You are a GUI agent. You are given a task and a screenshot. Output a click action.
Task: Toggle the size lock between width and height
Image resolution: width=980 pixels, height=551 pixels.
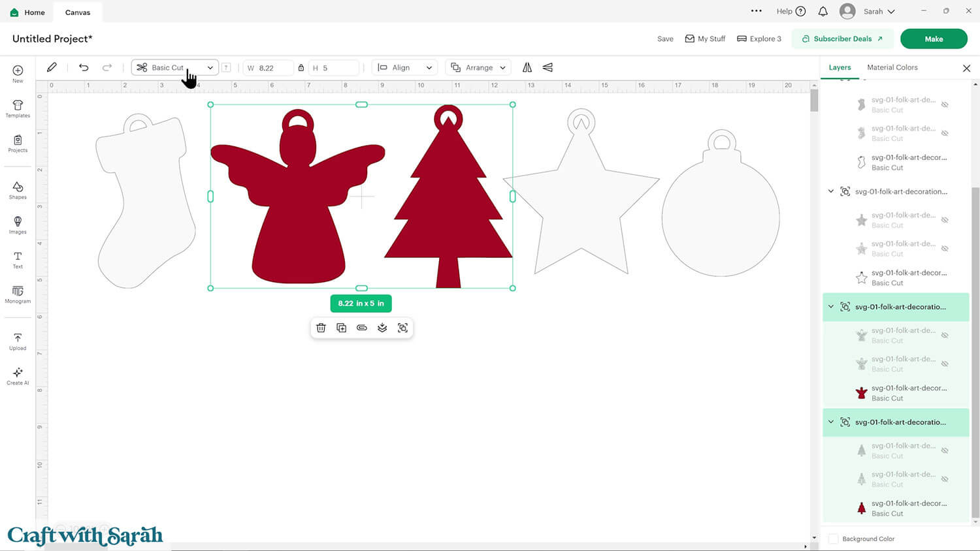point(301,68)
